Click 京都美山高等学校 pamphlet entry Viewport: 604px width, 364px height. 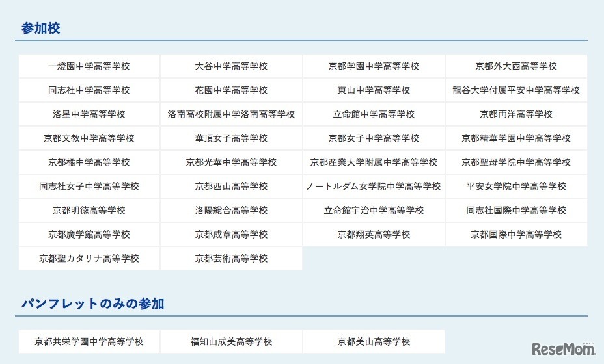tap(374, 342)
